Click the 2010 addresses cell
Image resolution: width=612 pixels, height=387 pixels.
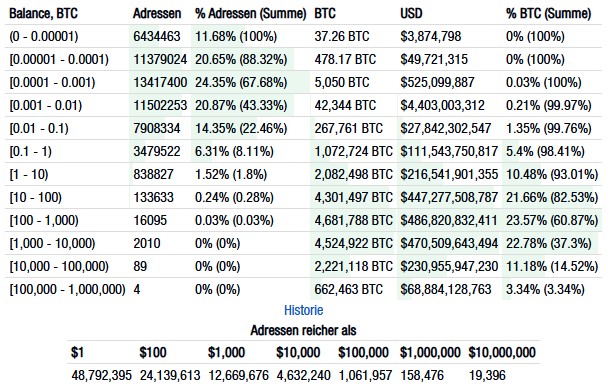(x=147, y=243)
